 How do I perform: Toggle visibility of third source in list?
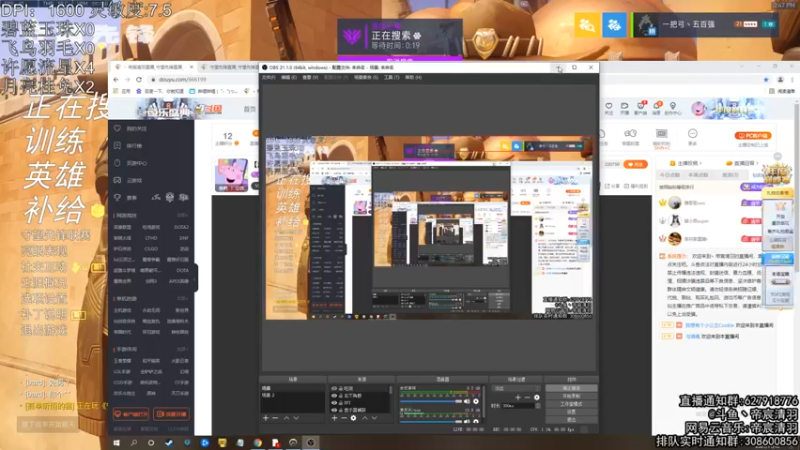(x=334, y=403)
